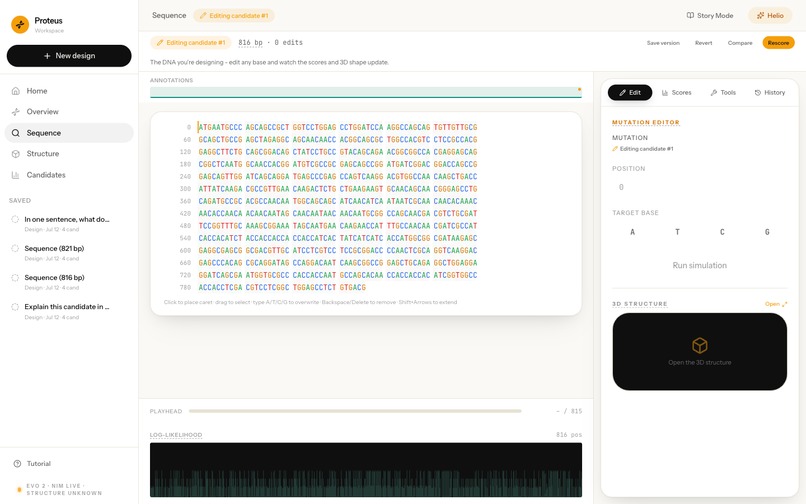Viewport: 806px width, 504px height.
Task: Choose target base T
Action: [x=677, y=232]
